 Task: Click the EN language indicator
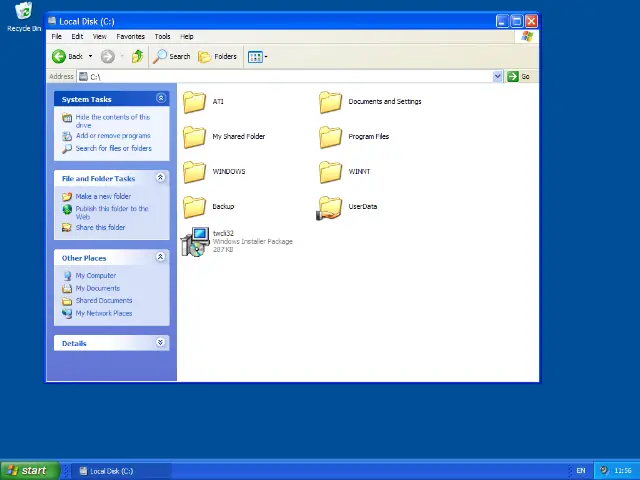(581, 471)
